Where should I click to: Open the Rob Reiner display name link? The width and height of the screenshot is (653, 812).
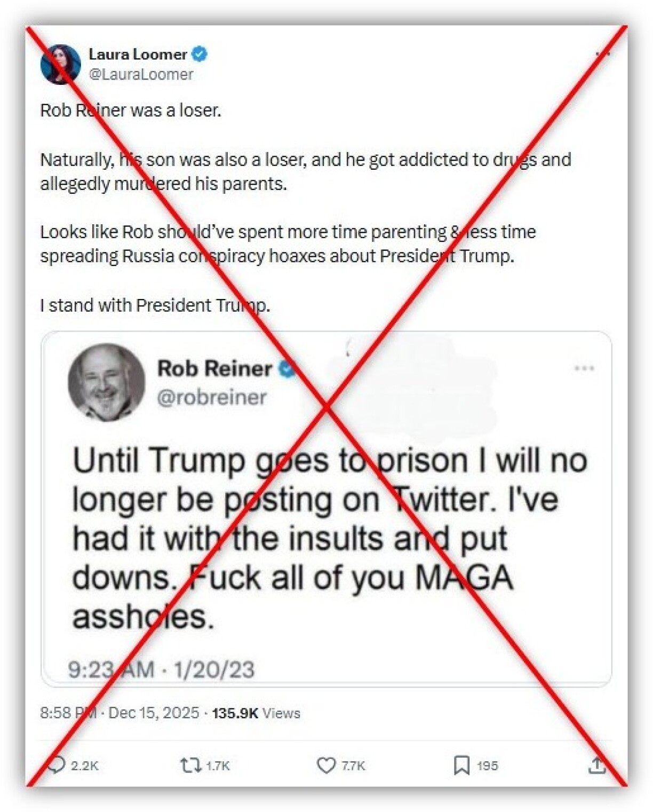(x=214, y=368)
